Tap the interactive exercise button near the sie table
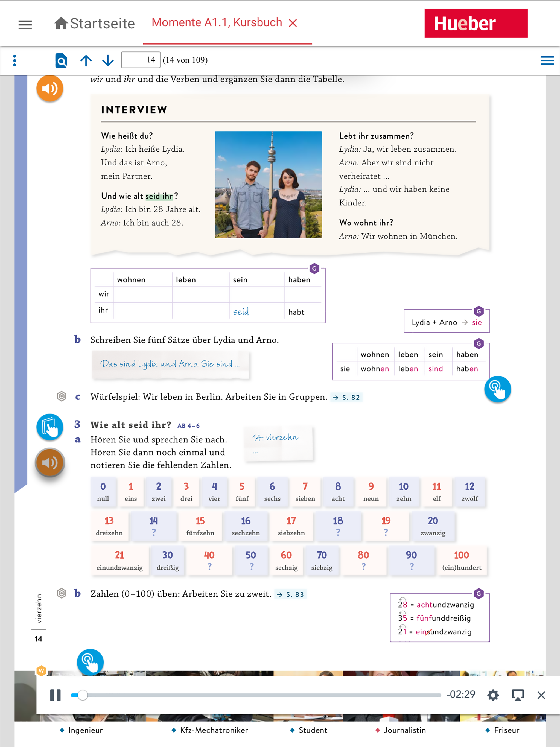Image resolution: width=560 pixels, height=747 pixels. pos(497,389)
